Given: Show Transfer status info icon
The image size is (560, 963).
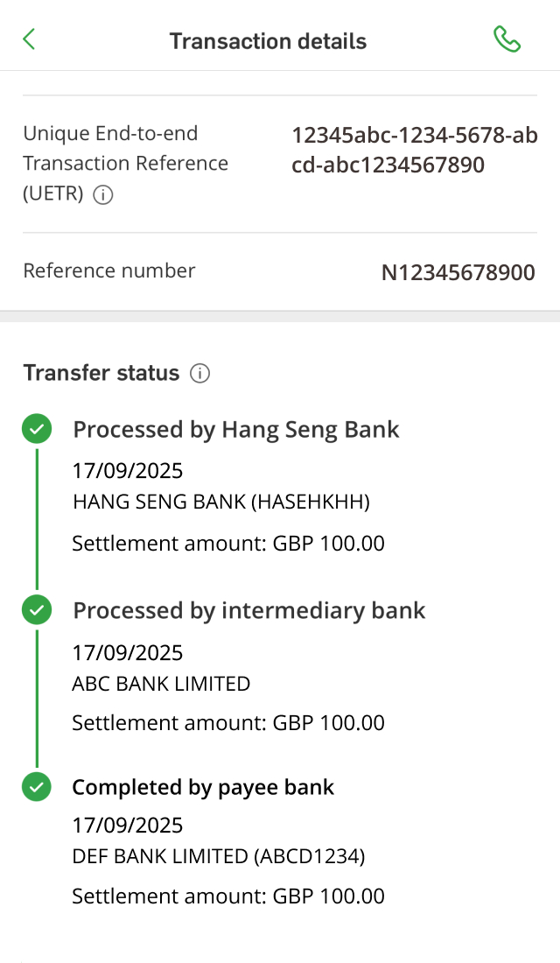Looking at the screenshot, I should click(200, 374).
